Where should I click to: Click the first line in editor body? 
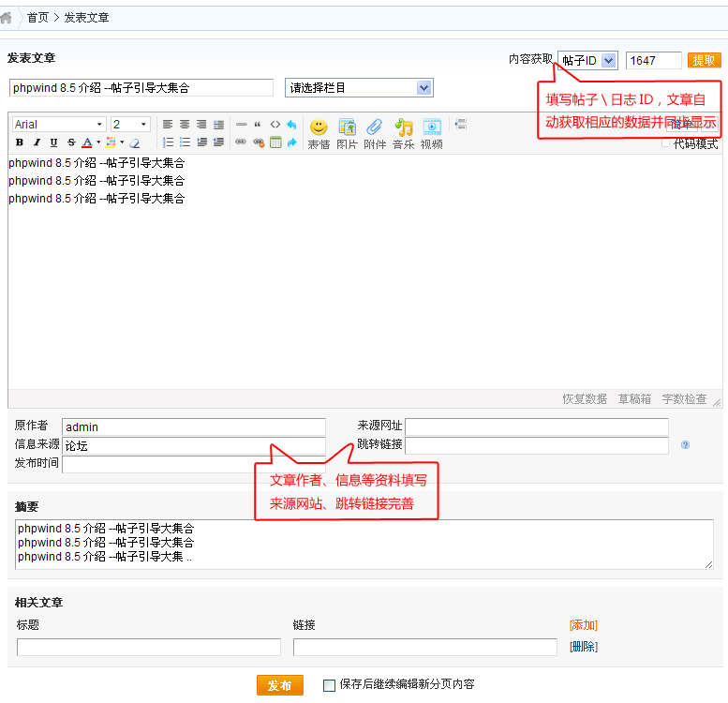pyautogui.click(x=97, y=163)
